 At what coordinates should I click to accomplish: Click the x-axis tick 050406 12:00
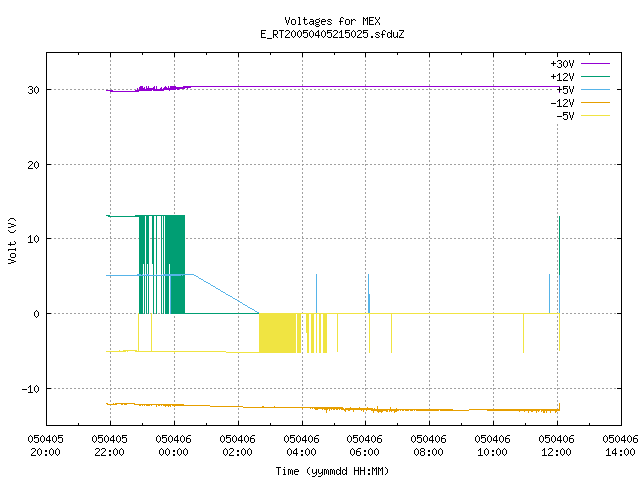(556, 446)
